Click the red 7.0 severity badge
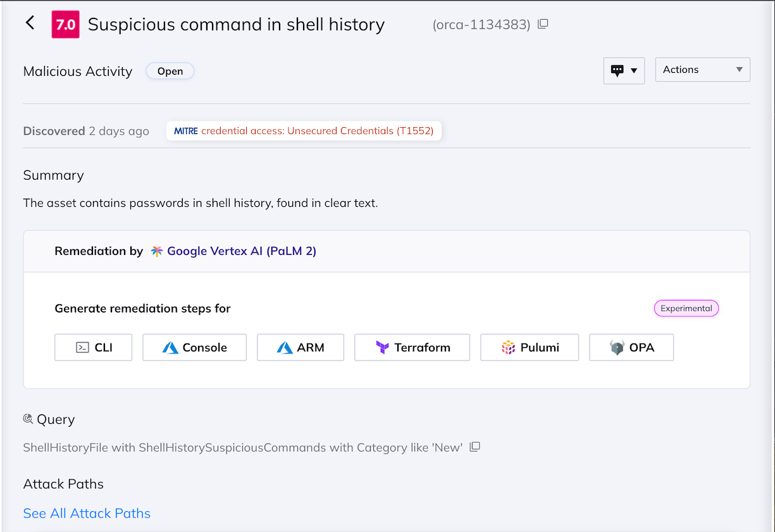 tap(65, 24)
